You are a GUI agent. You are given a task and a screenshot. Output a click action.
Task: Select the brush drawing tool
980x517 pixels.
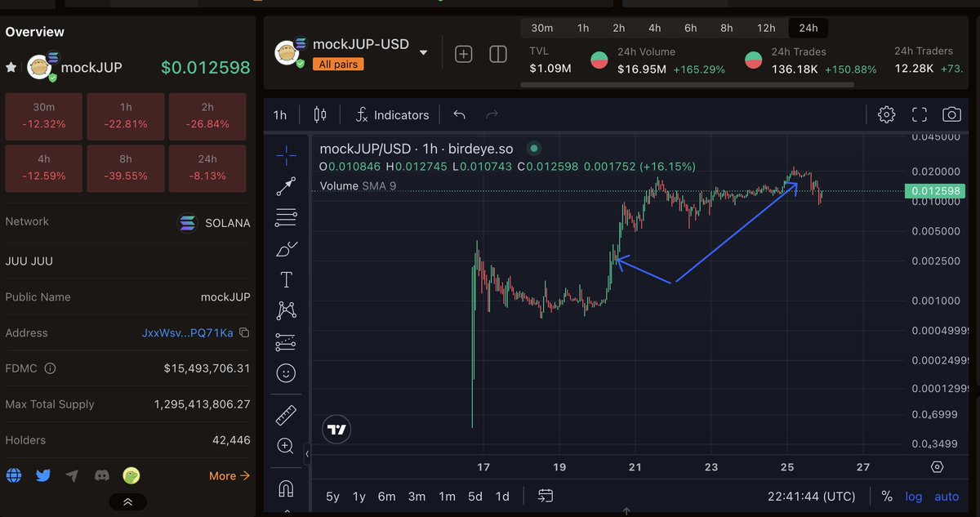point(286,249)
